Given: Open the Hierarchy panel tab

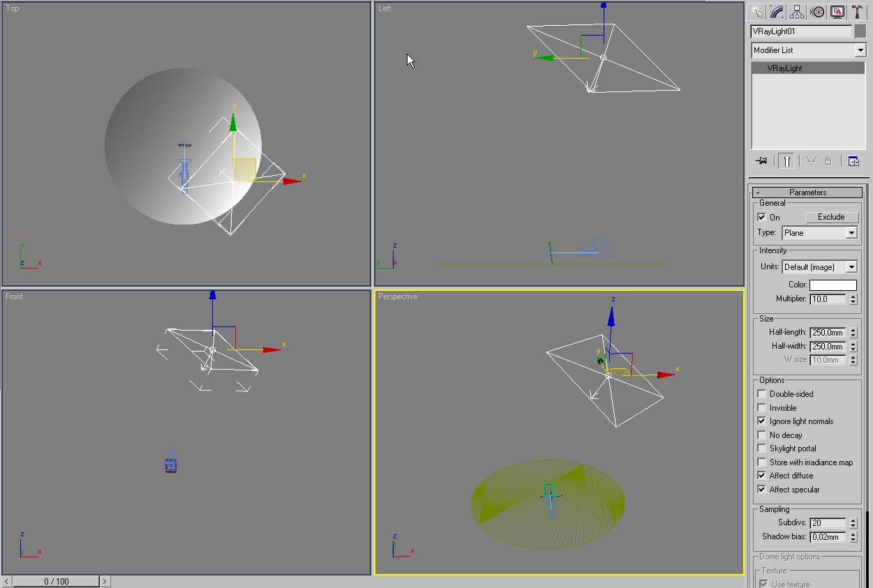Looking at the screenshot, I should [x=797, y=12].
